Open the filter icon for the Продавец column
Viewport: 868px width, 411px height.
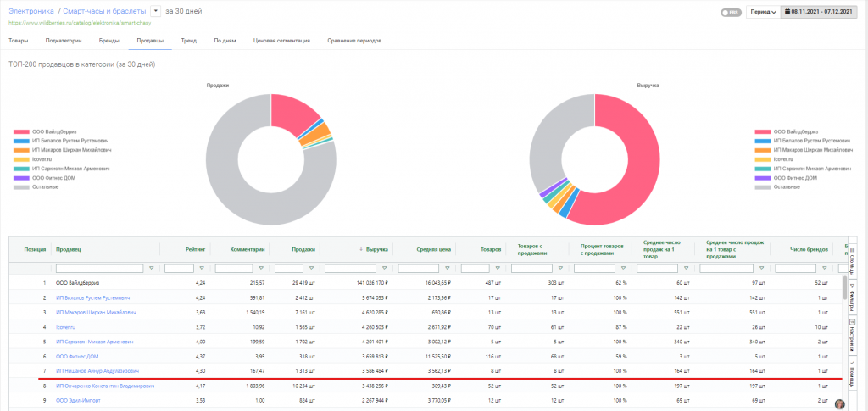click(151, 269)
